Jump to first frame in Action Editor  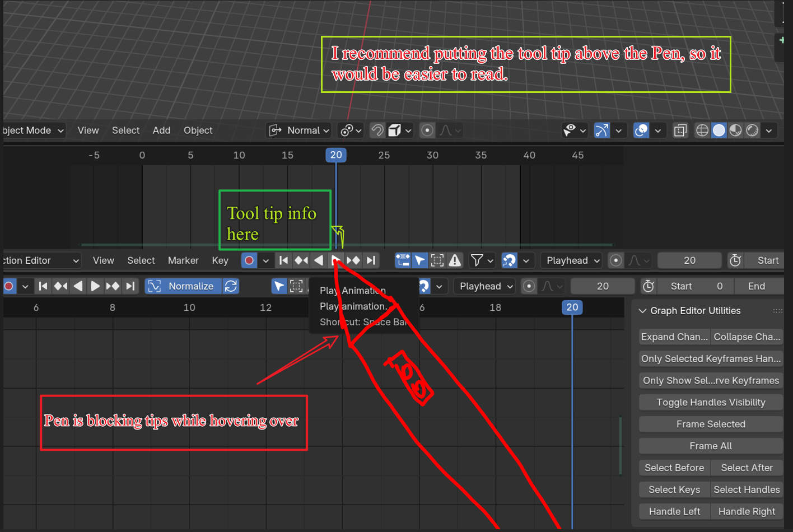284,260
